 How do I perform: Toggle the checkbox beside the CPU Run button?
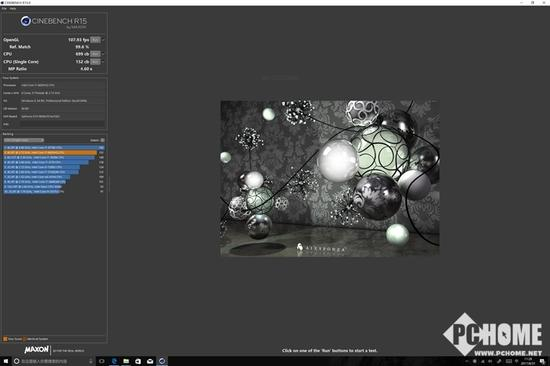103,54
